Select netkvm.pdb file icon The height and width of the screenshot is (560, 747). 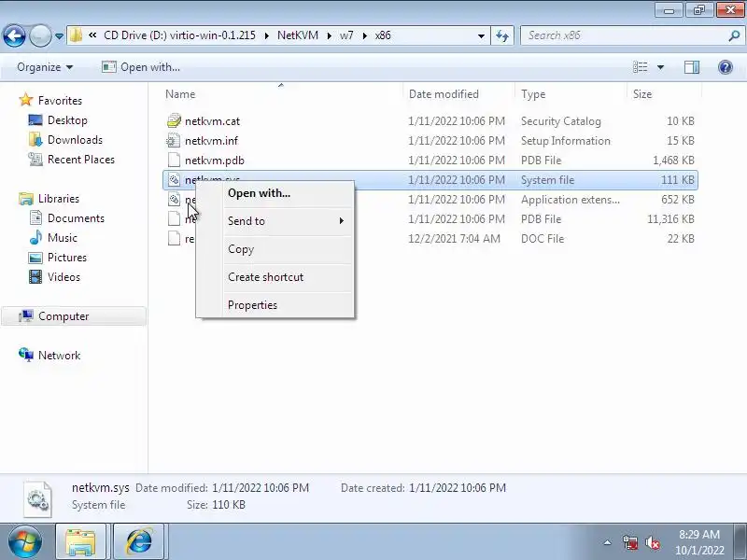(x=174, y=160)
